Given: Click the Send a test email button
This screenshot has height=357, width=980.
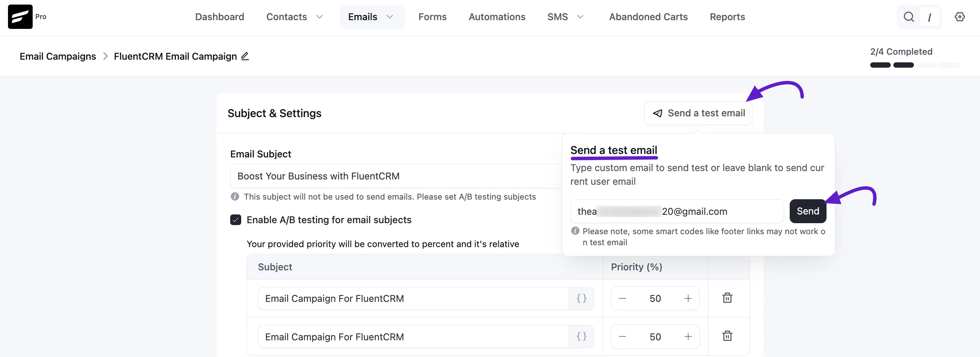Looking at the screenshot, I should 698,113.
